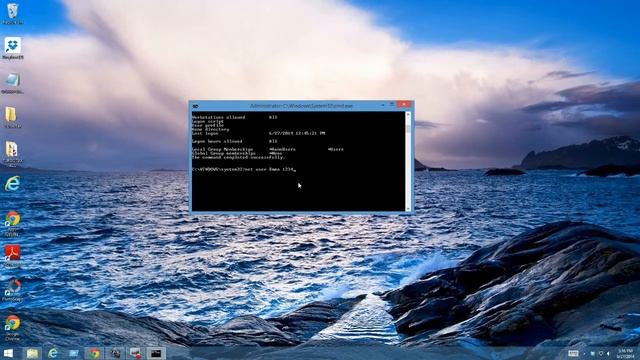
Task: Click the taskbar icon left of Command Prompt
Action: [136, 353]
